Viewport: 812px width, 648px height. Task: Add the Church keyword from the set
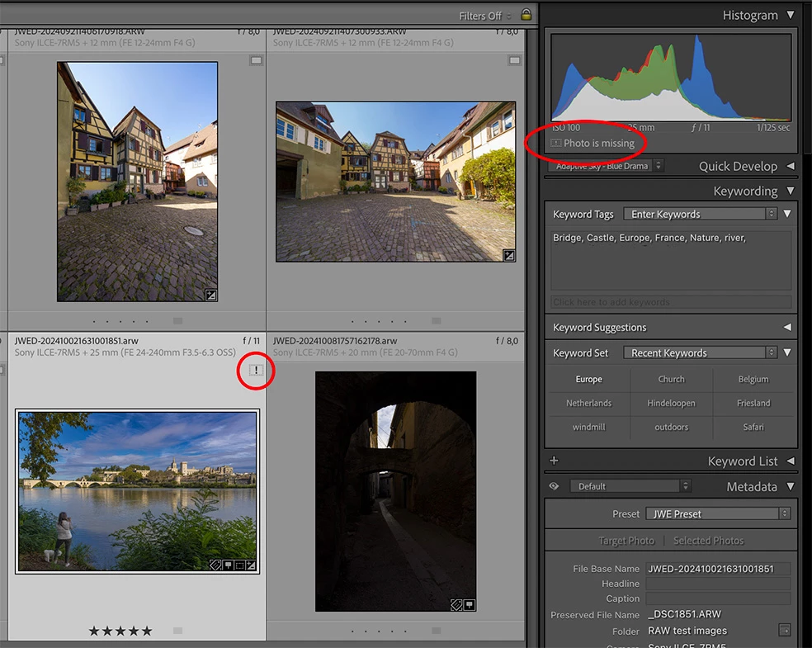coord(671,379)
